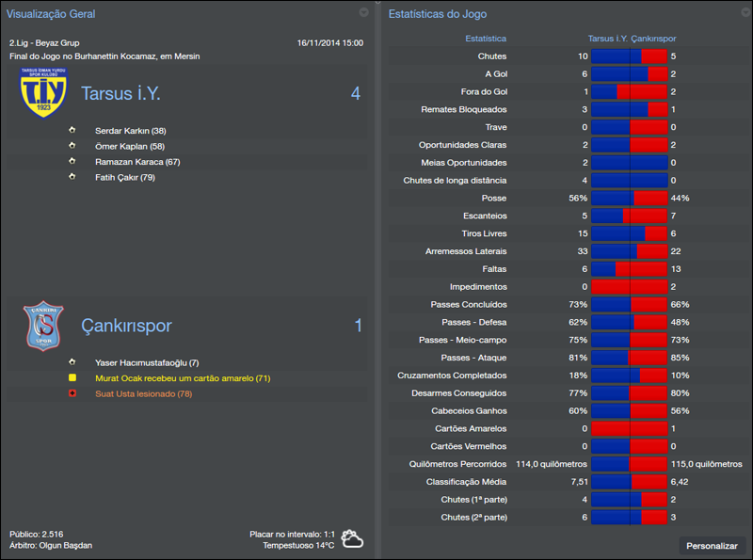The width and height of the screenshot is (753, 560).
Task: Click goal ball icon beside Yaser Hacımustafaoğlu
Action: pos(72,362)
